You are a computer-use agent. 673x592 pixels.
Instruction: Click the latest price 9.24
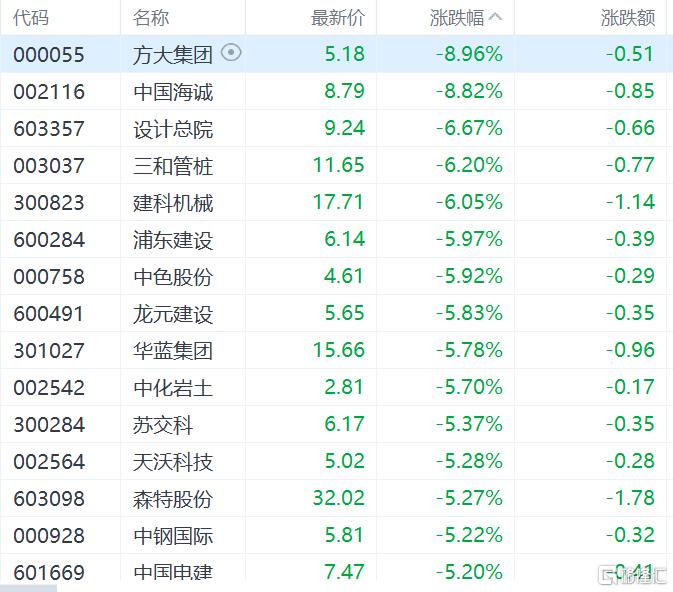[344, 128]
